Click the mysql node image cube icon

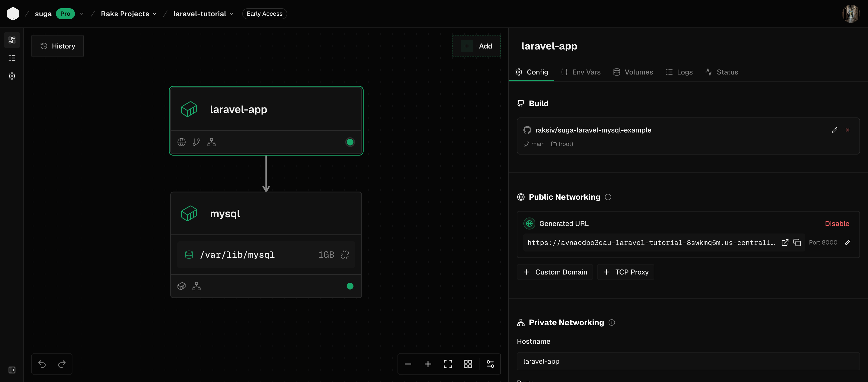click(x=182, y=286)
